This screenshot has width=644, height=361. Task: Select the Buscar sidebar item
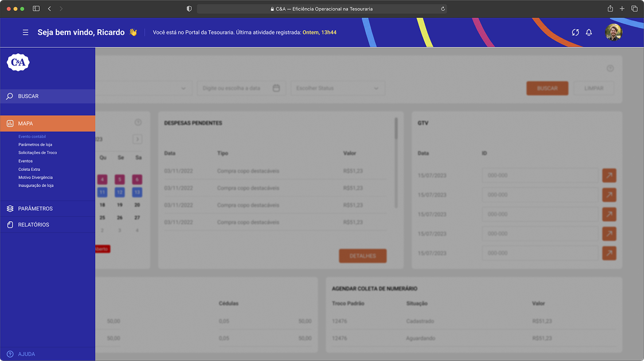(x=48, y=96)
